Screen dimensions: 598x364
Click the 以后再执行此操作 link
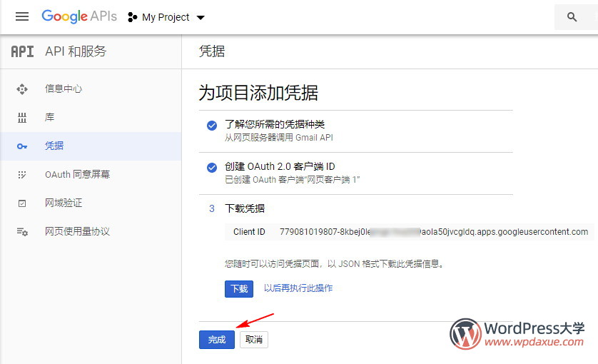[298, 288]
